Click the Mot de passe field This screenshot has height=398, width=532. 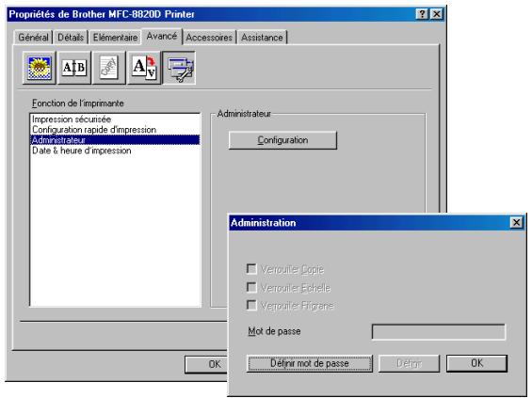pos(439,331)
